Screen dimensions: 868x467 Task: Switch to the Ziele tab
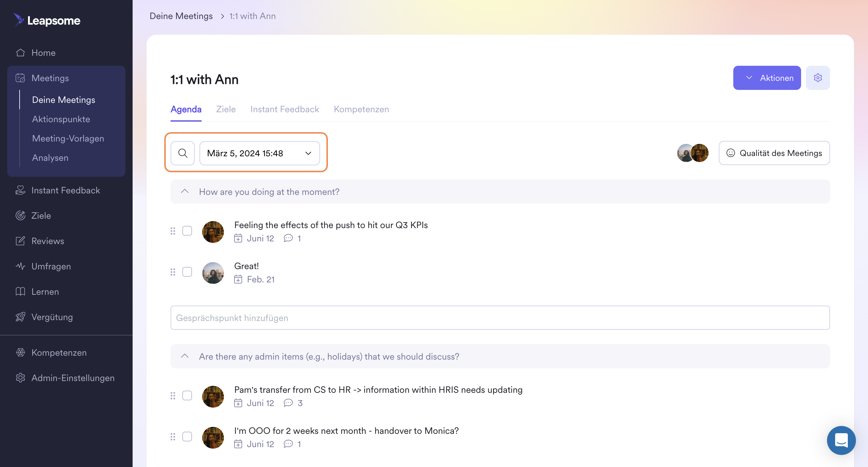(226, 109)
